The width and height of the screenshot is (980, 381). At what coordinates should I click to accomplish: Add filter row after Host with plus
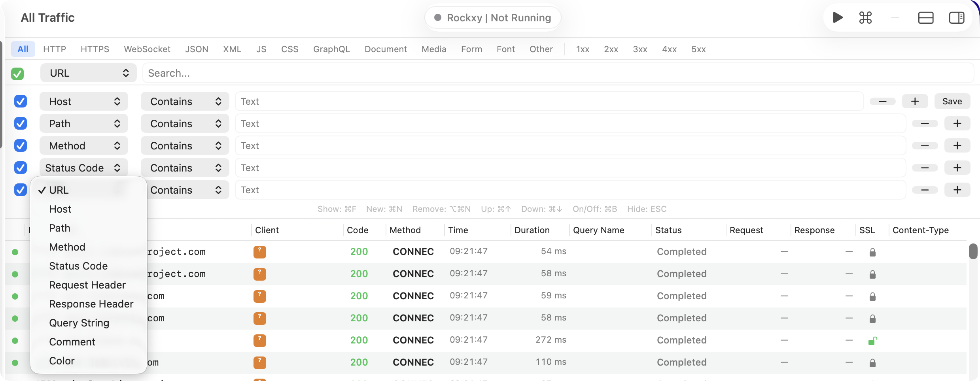915,102
